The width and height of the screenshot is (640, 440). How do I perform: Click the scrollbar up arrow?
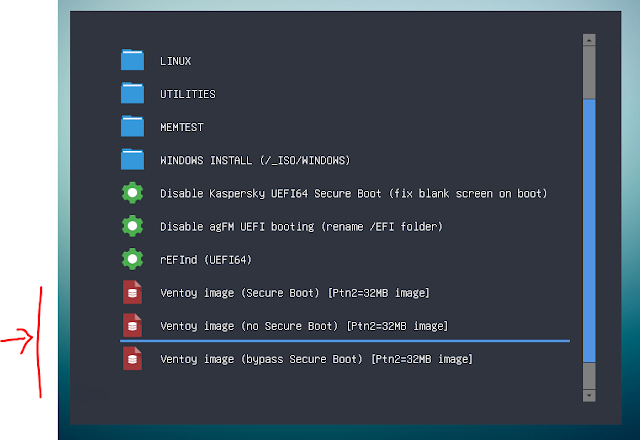[589, 40]
